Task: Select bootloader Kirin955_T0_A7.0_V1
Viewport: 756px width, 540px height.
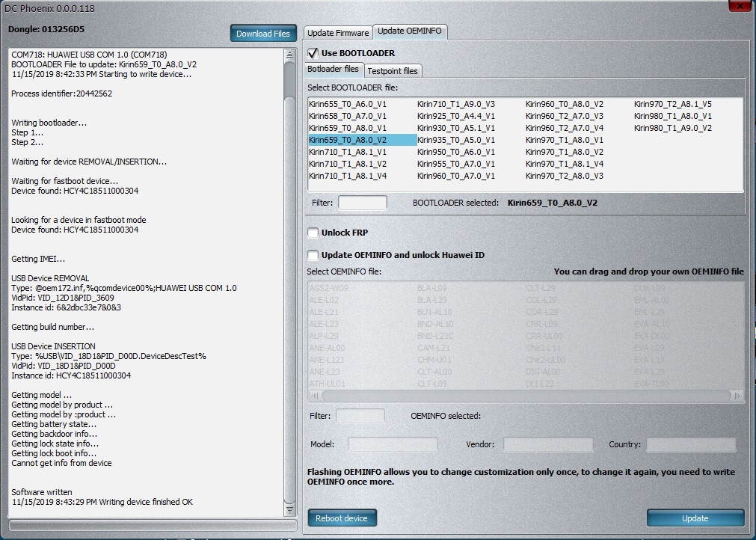Action: point(456,164)
